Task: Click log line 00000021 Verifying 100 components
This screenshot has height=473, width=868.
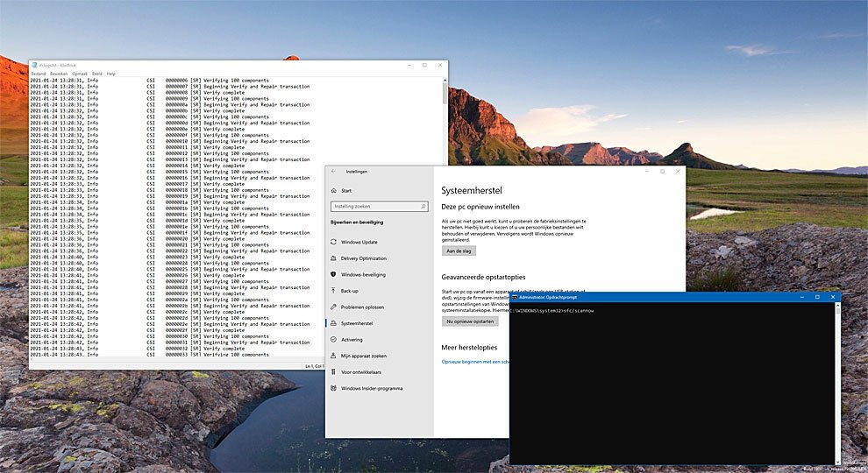Action: (217, 245)
